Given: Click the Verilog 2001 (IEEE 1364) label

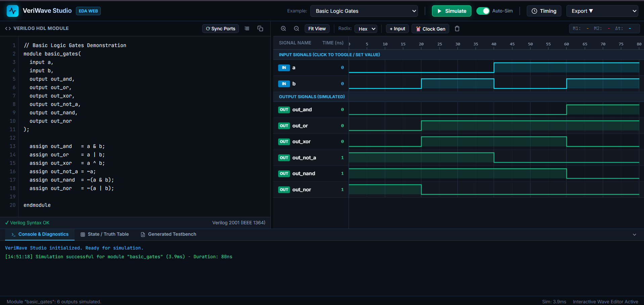Looking at the screenshot, I should (x=239, y=223).
